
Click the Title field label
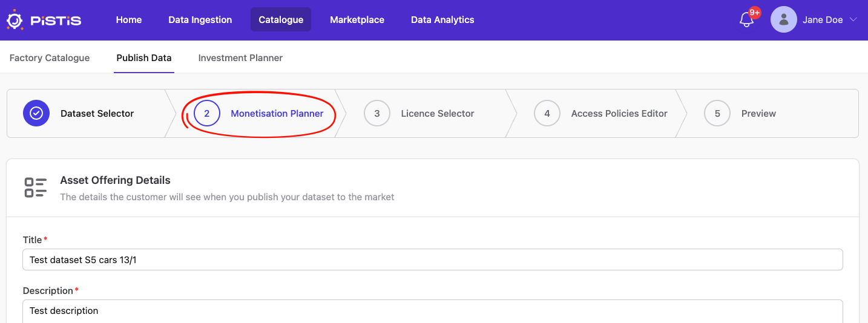coord(33,240)
